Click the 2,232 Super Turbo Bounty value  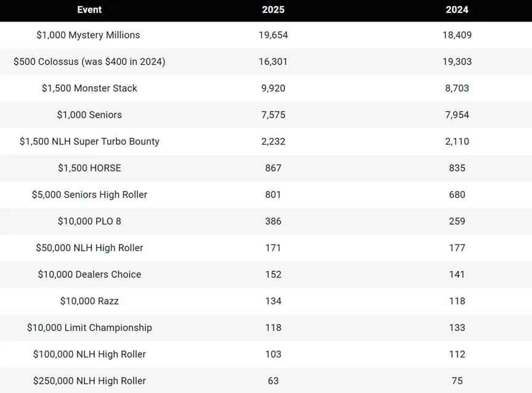[x=273, y=142]
